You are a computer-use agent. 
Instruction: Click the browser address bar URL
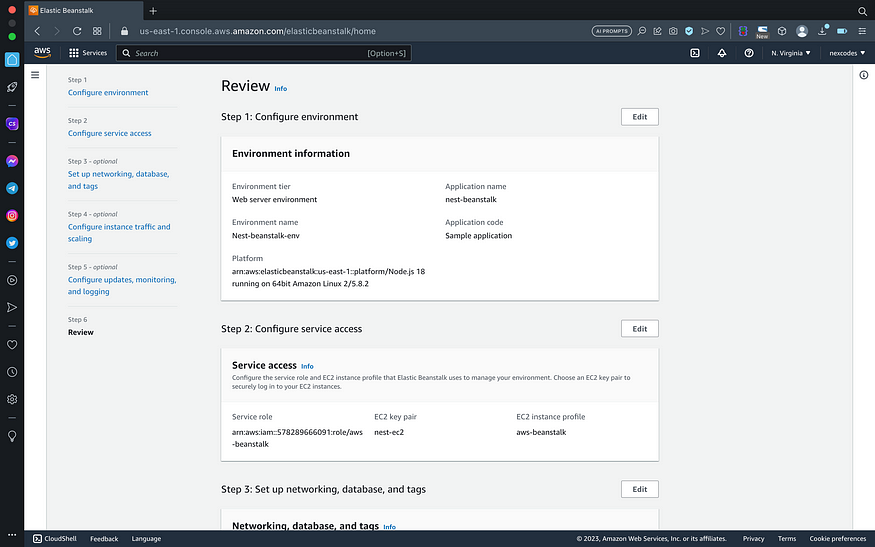click(x=257, y=31)
